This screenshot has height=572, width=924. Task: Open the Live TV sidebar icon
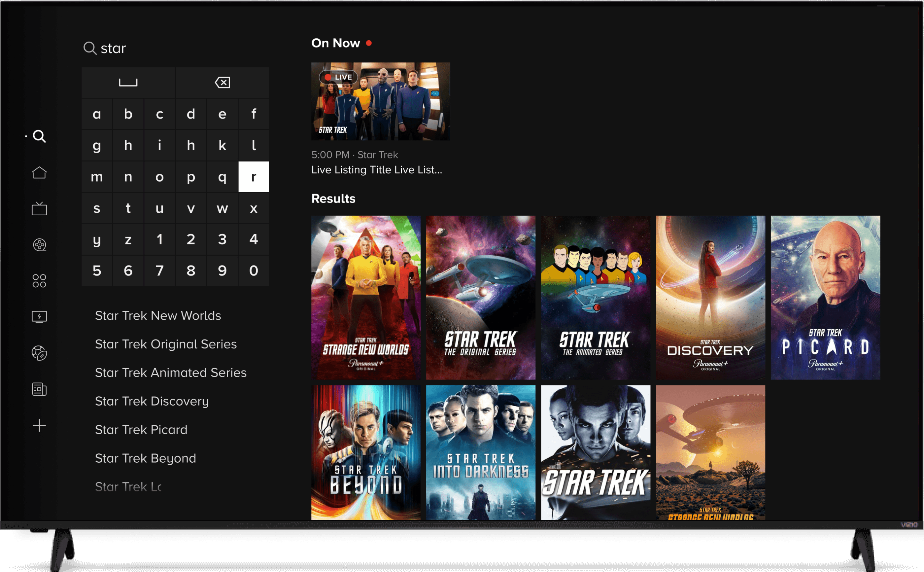tap(39, 208)
